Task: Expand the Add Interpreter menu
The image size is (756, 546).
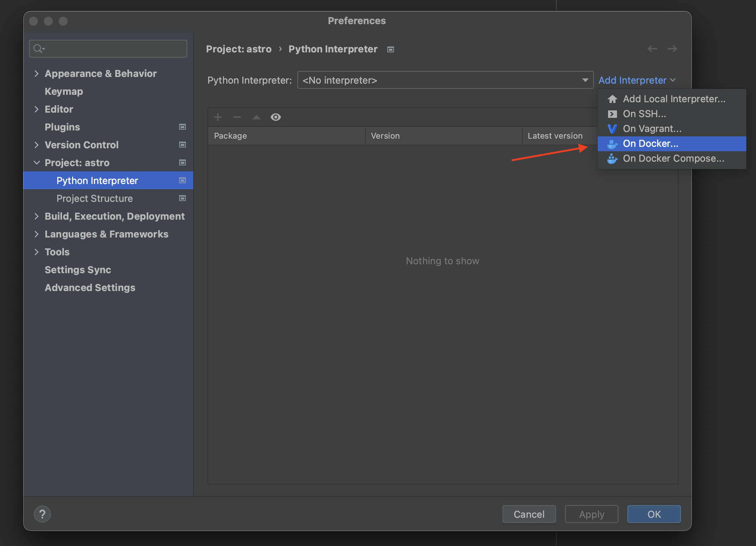Action: coord(637,80)
